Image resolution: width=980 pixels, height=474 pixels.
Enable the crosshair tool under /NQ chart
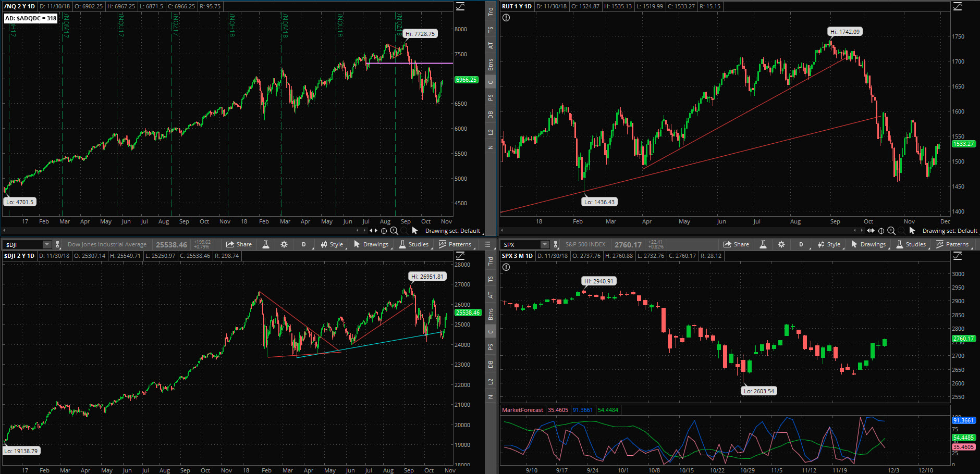(384, 231)
